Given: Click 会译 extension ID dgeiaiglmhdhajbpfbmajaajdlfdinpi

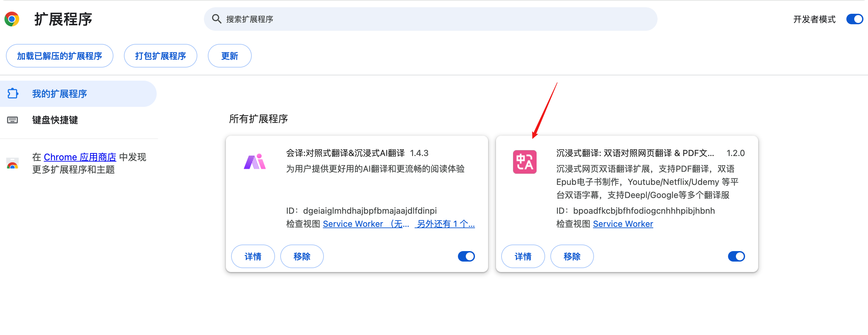Looking at the screenshot, I should (370, 211).
